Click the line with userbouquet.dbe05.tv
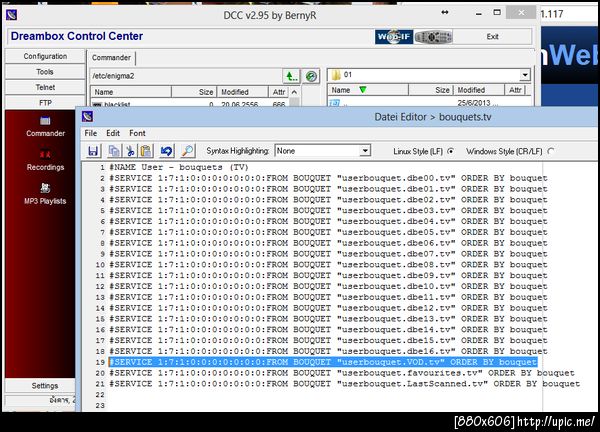Screen dimensions: 600x432 (328, 232)
